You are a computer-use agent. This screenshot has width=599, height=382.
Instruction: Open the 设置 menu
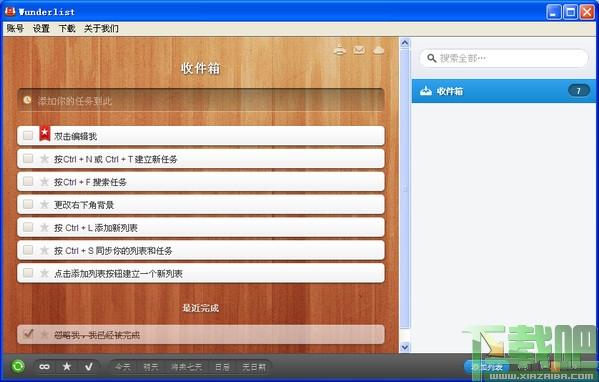[x=41, y=28]
